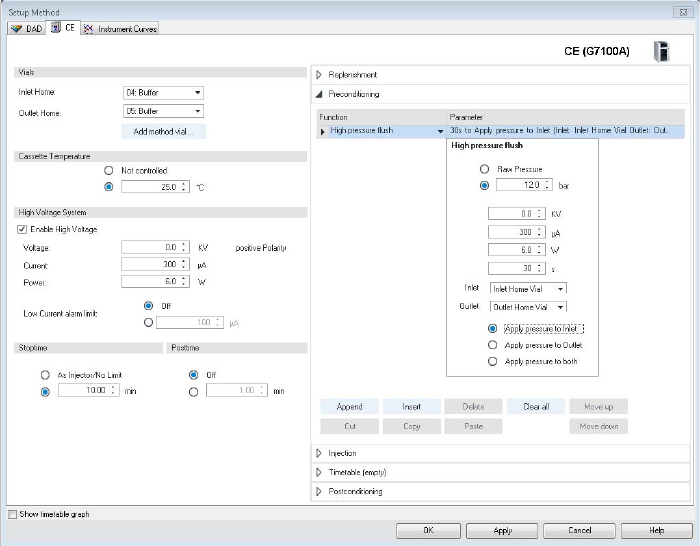Select the Raw Pressure radio
The width and height of the screenshot is (700, 546).
484,169
